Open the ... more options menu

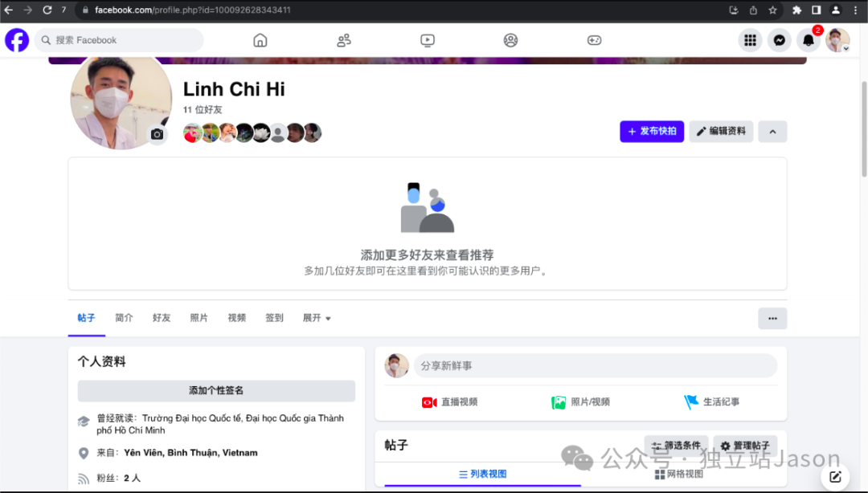pyautogui.click(x=772, y=318)
